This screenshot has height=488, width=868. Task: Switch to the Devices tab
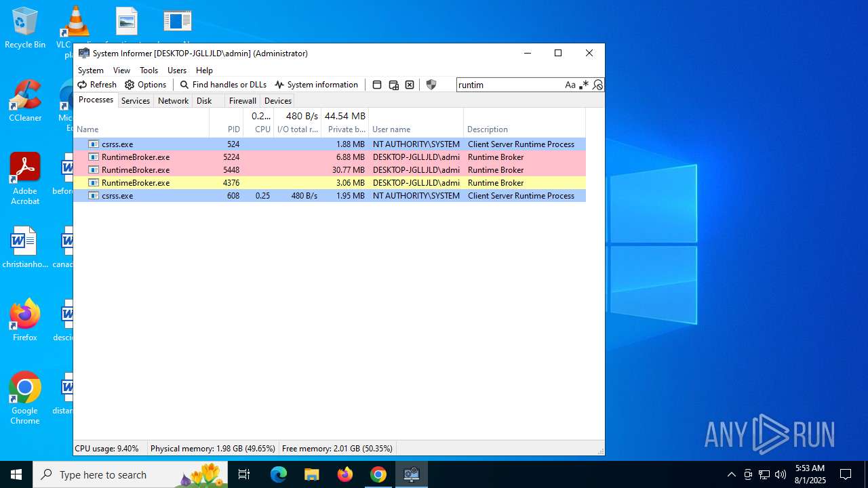tap(278, 101)
